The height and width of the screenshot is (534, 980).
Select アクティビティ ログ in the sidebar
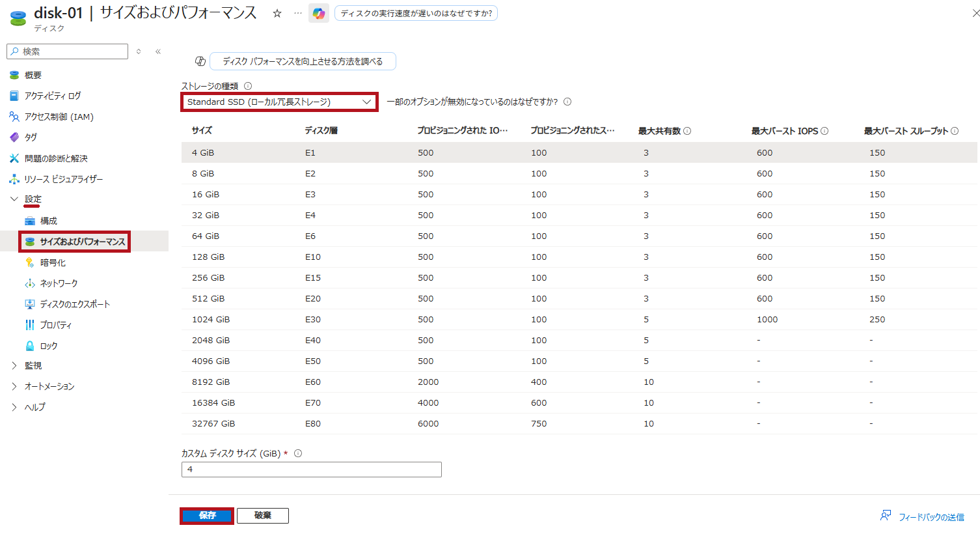52,96
